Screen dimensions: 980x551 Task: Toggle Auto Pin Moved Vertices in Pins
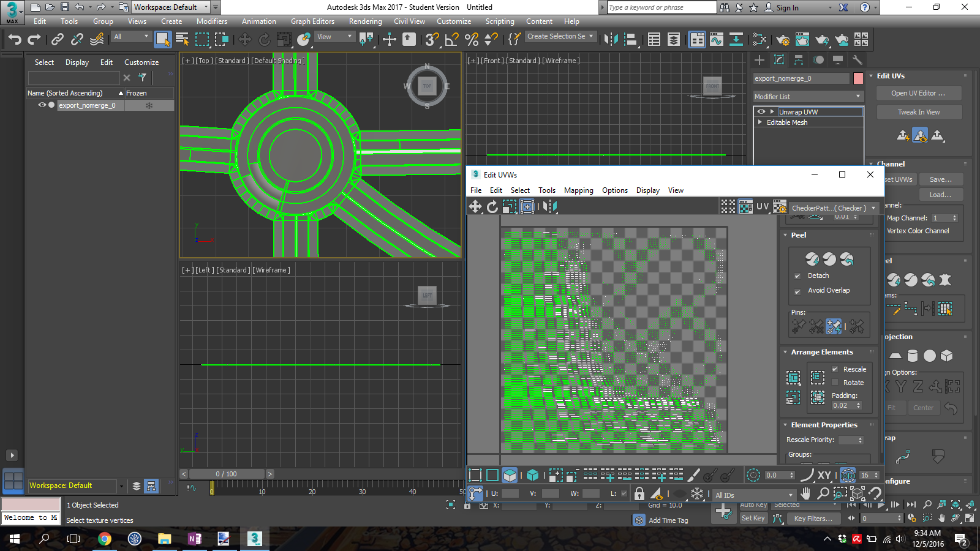(x=833, y=327)
